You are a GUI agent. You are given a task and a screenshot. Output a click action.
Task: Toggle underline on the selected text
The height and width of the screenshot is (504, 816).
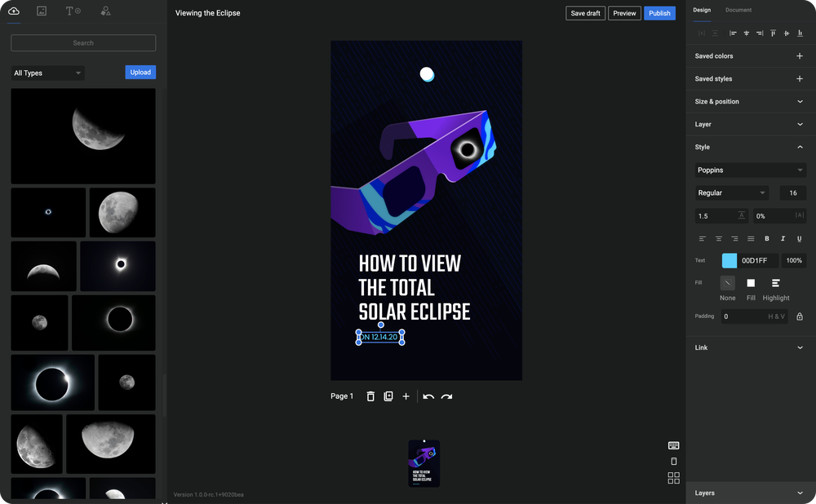point(799,238)
